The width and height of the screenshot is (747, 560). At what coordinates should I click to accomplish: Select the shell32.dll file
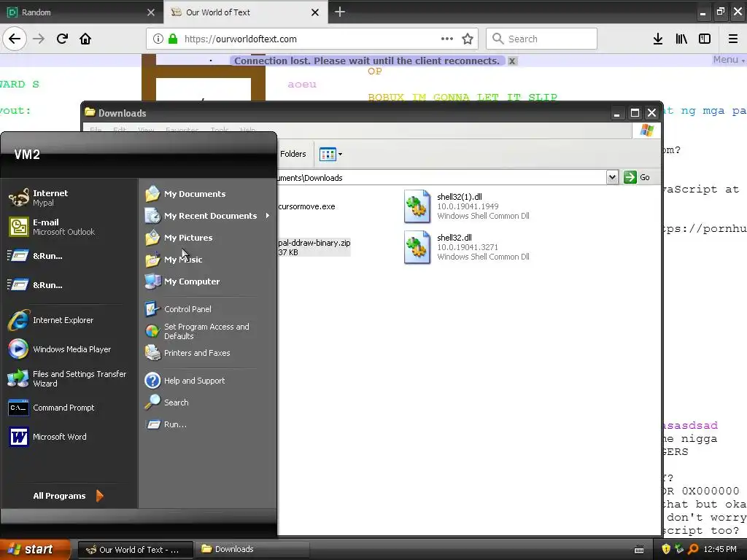[467, 247]
